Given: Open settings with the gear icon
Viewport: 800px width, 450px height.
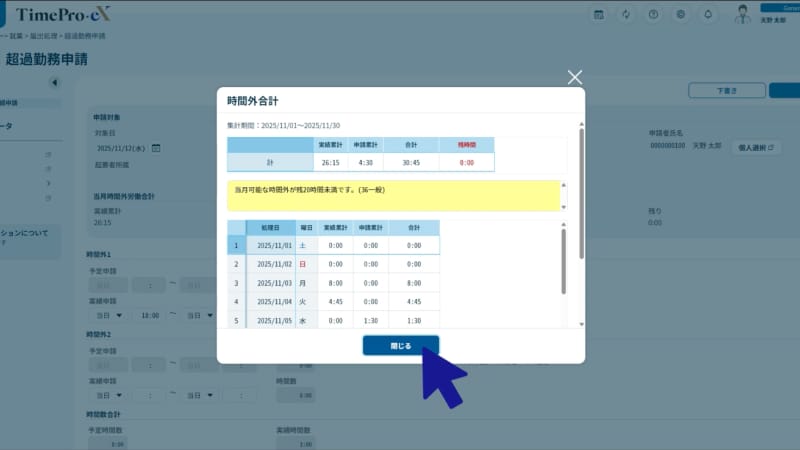Looking at the screenshot, I should (681, 15).
